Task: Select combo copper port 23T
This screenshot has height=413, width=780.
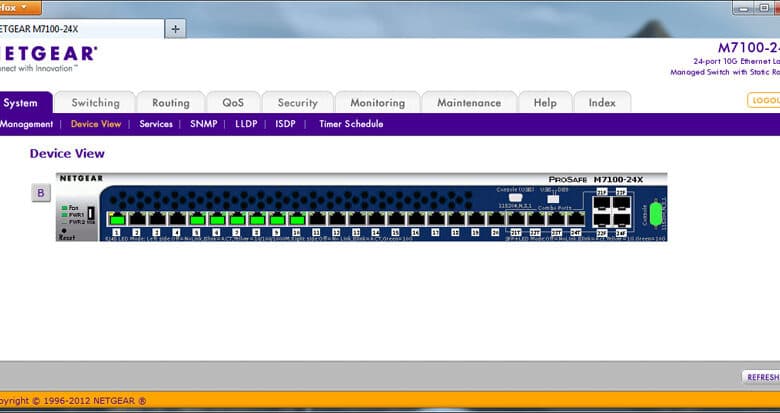Action: [x=556, y=218]
